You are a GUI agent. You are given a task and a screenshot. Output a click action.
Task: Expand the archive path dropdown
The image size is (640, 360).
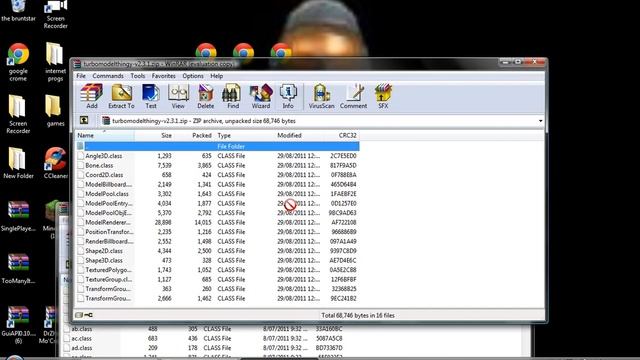pos(540,121)
